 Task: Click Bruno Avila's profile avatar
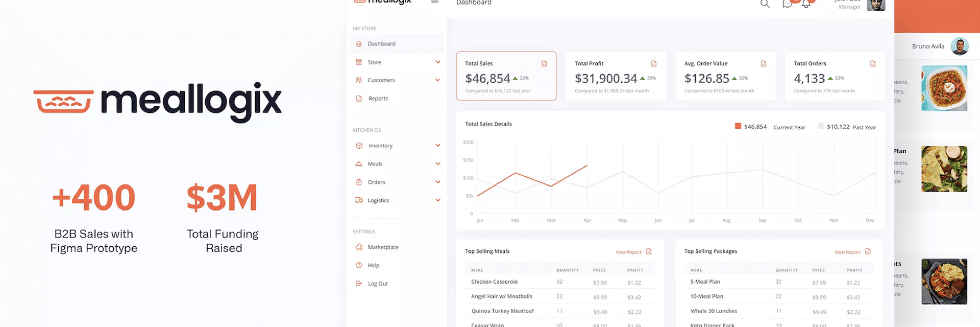[960, 46]
